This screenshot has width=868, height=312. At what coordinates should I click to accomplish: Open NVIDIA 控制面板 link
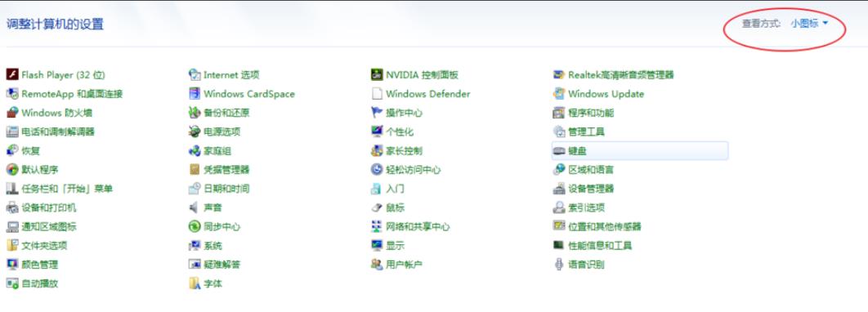click(x=423, y=74)
